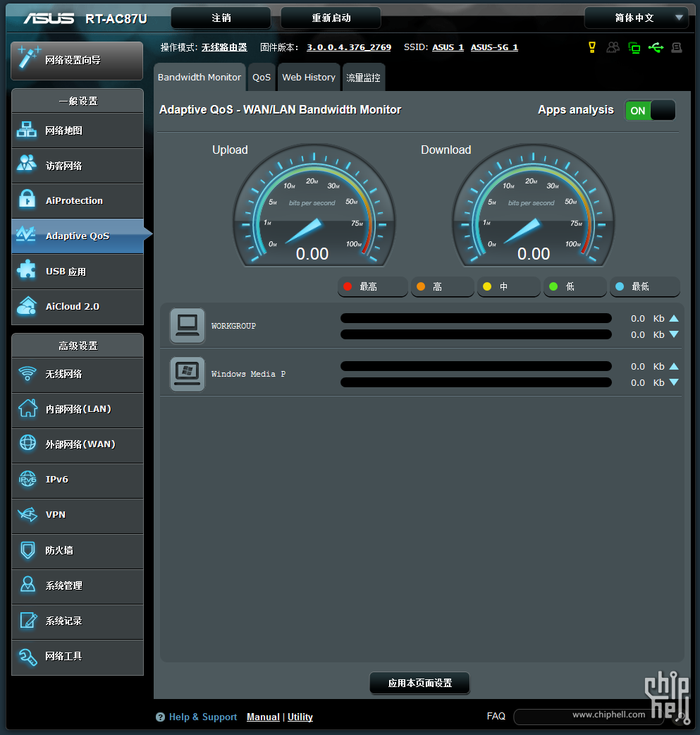Click the 系统管理 administration user icon

(x=27, y=585)
